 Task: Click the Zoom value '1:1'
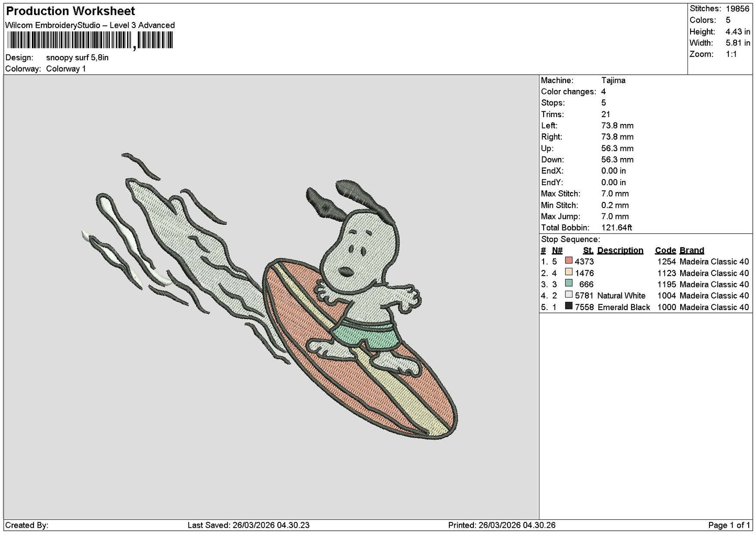731,54
